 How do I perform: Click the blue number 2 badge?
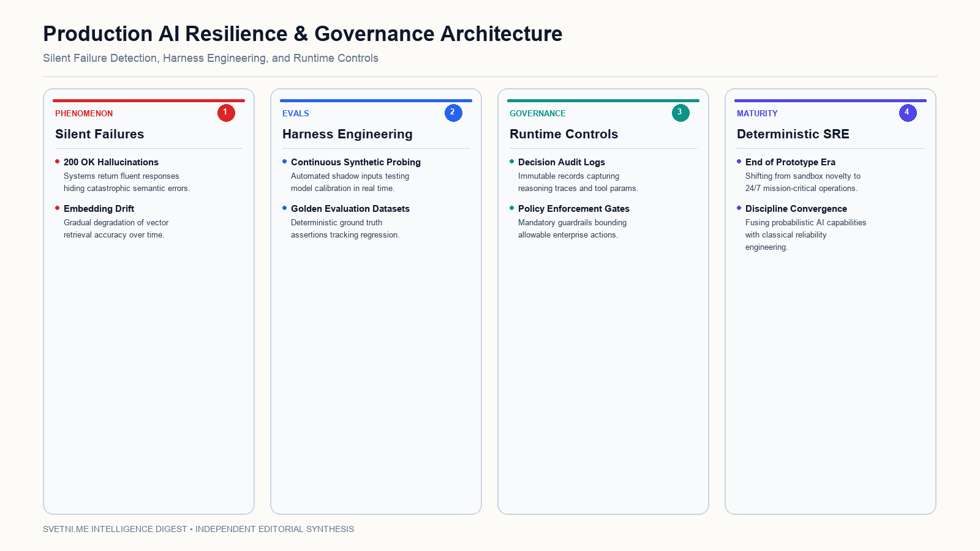point(453,113)
